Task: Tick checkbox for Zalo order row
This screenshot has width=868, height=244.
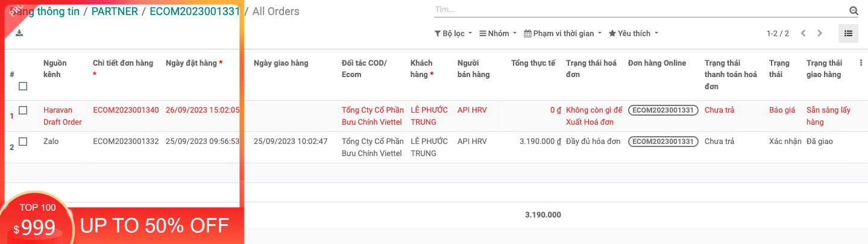Action: (23, 142)
